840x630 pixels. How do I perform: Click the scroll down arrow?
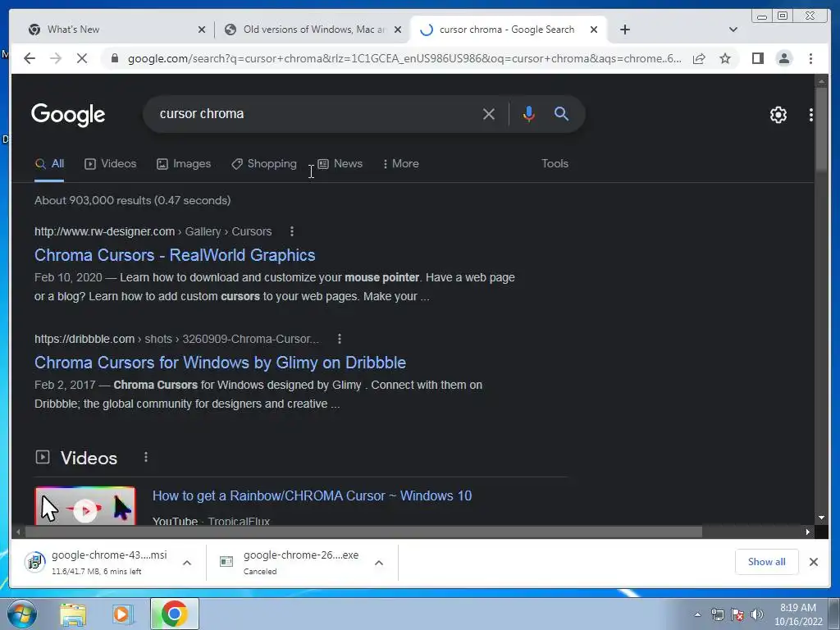[x=821, y=518]
